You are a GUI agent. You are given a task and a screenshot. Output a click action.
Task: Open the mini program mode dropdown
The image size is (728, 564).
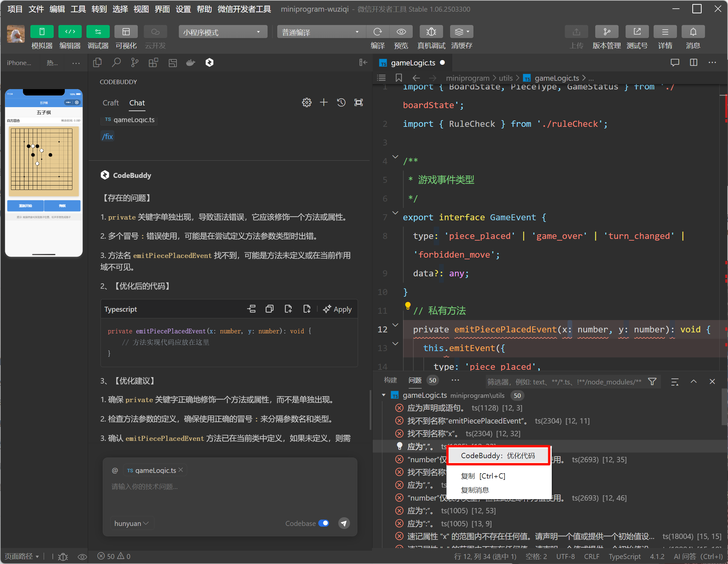click(x=223, y=32)
